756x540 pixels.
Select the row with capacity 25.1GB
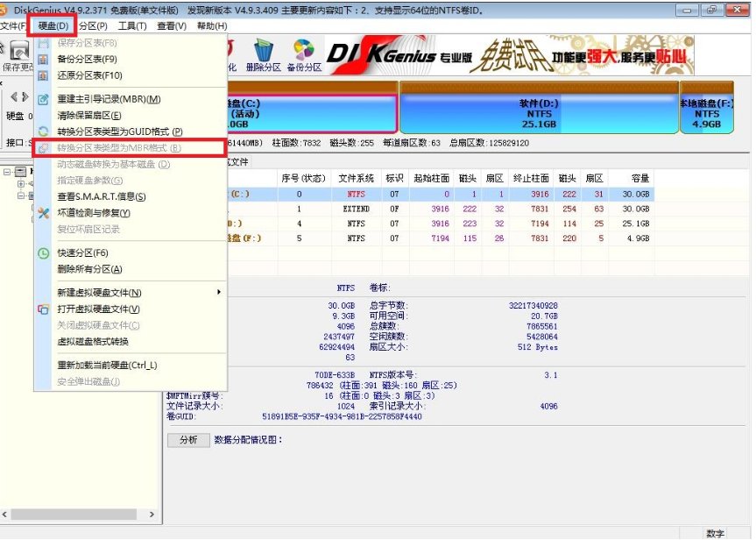click(x=441, y=224)
